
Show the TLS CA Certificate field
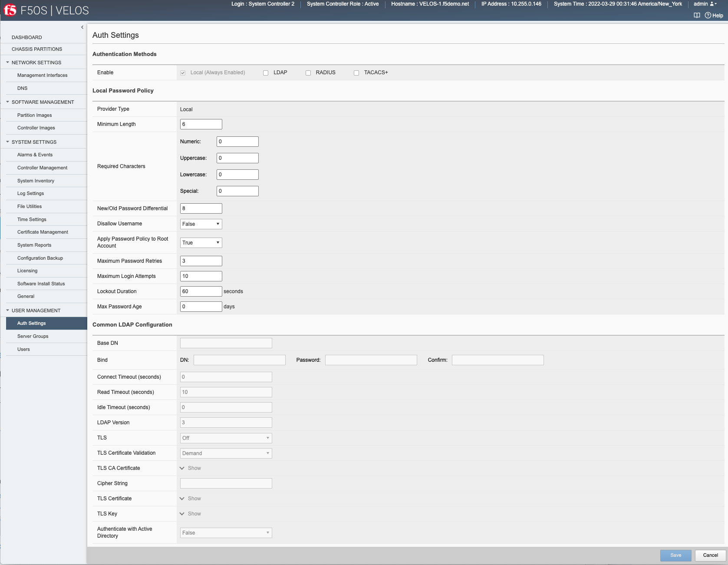pos(190,468)
